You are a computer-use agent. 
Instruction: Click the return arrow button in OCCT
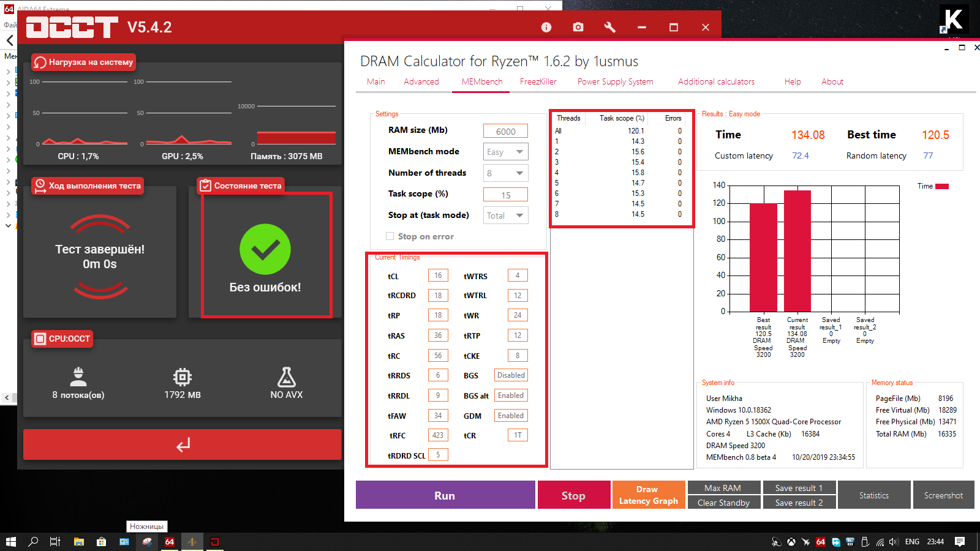coord(183,444)
